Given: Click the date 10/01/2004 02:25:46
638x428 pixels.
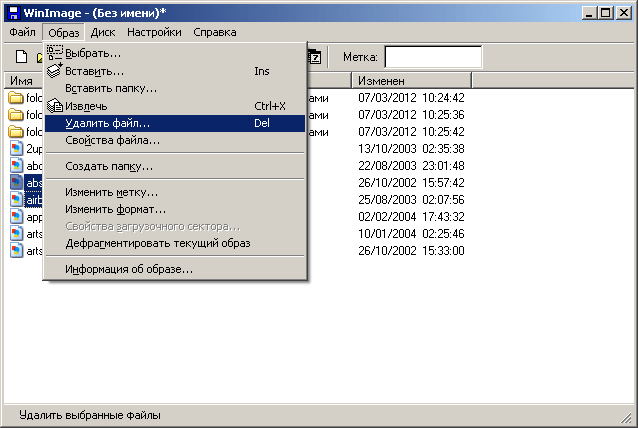Looking at the screenshot, I should (x=411, y=234).
